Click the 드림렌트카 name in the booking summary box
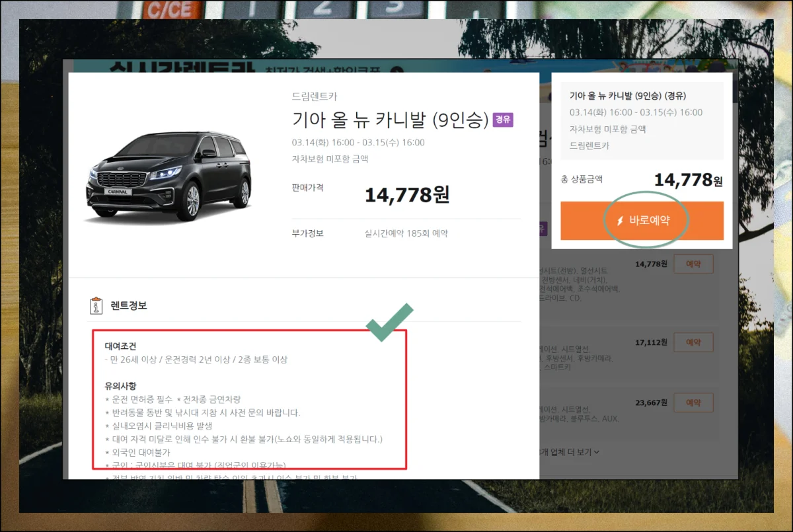793x532 pixels. (x=589, y=145)
